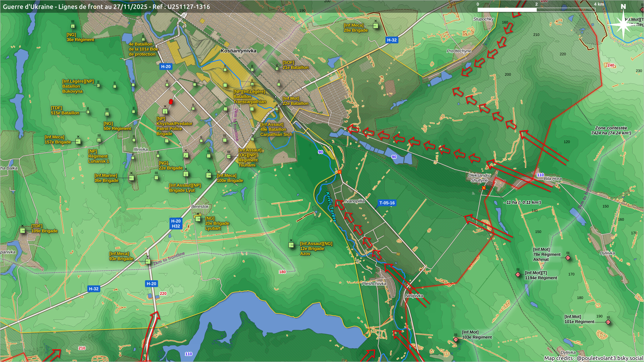Select the 20e Brigade Lyubart unit marker
This screenshot has height=362, width=644.
pos(198,219)
